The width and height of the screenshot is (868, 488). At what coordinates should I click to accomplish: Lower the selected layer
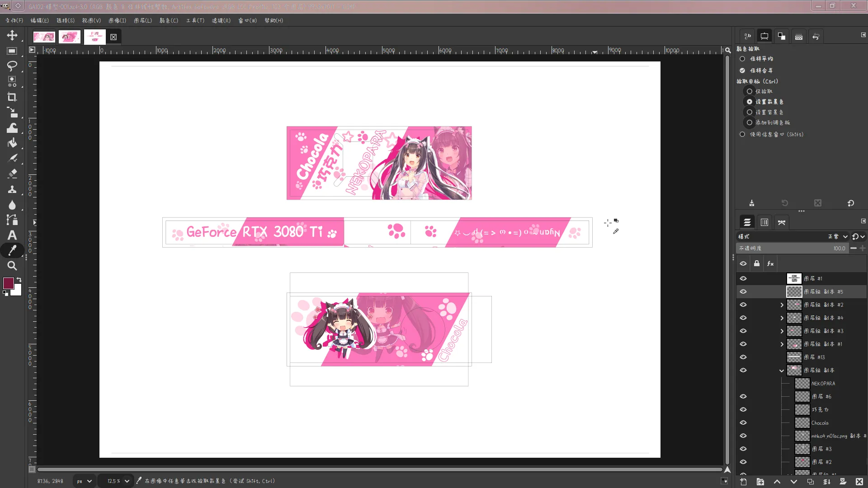(x=793, y=482)
